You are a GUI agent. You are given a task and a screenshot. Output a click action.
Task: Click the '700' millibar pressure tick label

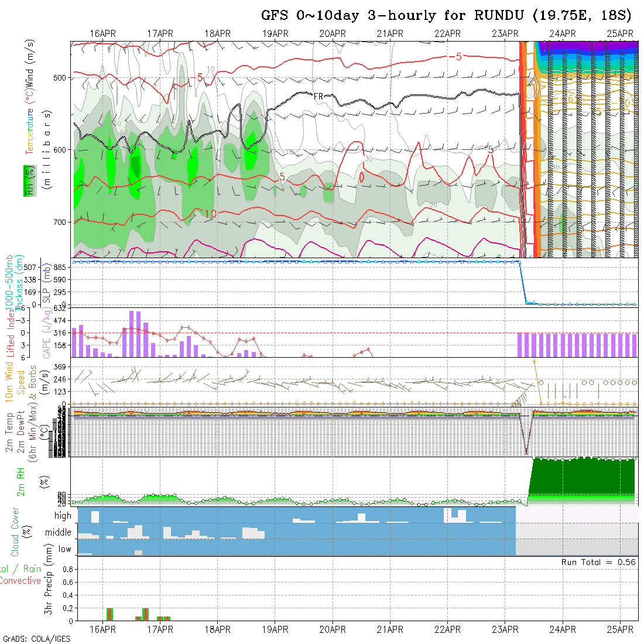[x=60, y=222]
